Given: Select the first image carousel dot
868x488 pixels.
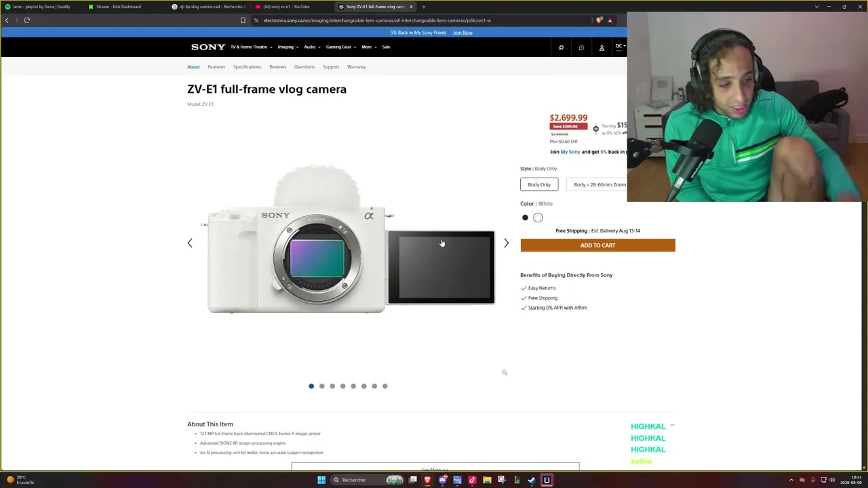Looking at the screenshot, I should [311, 386].
